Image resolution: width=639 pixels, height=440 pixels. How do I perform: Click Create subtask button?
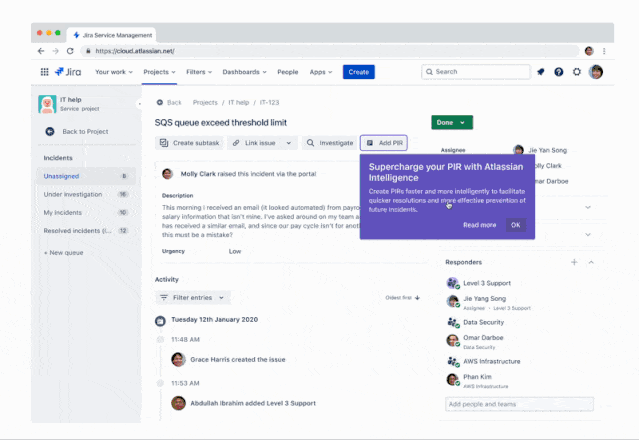coord(189,143)
